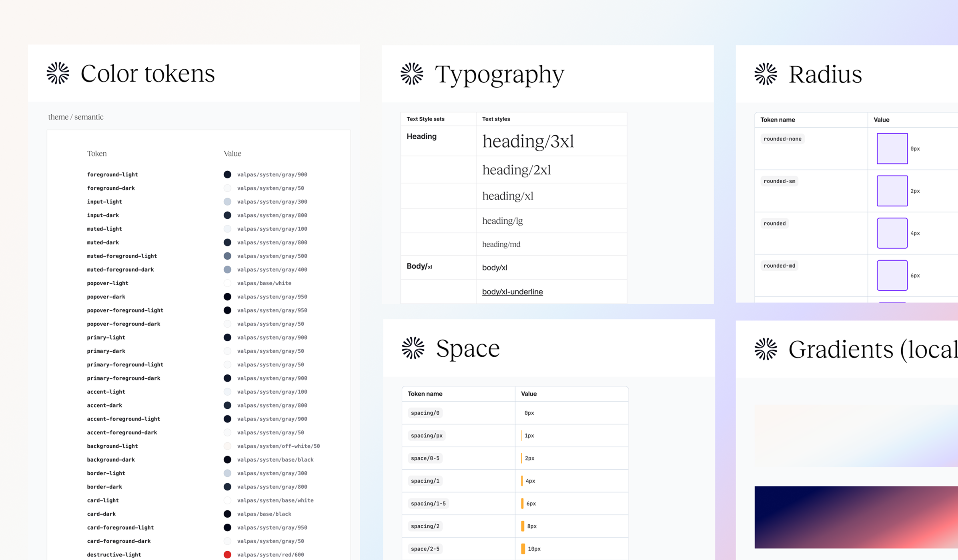
Task: Open the body/xl-underline text style link
Action: pyautogui.click(x=512, y=292)
